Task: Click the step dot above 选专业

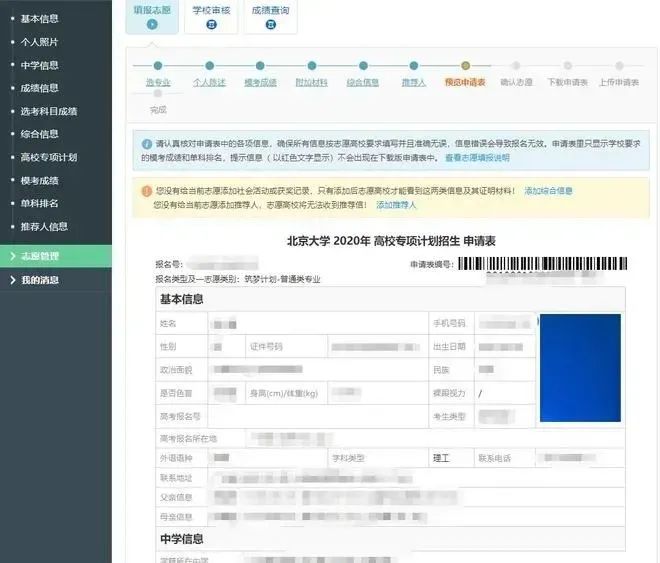Action: coord(158,66)
